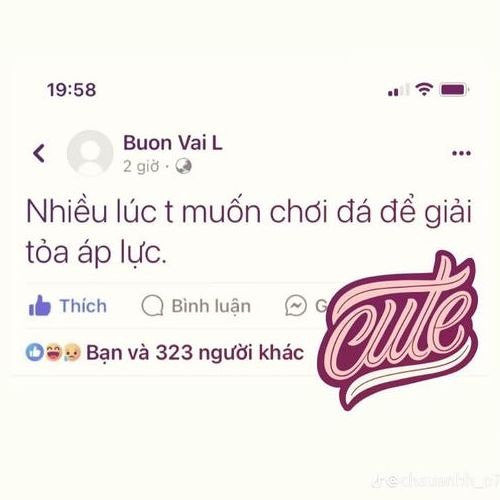Open Bình luận comment section

pos(211,306)
